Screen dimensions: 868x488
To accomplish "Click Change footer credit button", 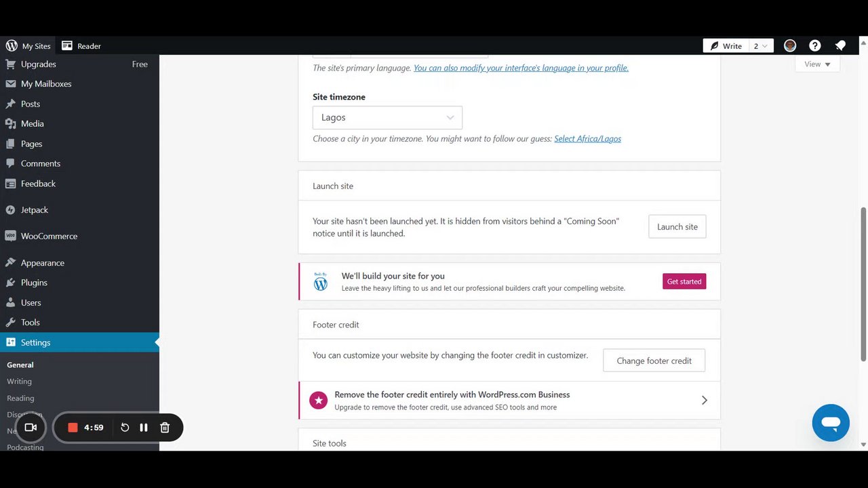I will [654, 361].
